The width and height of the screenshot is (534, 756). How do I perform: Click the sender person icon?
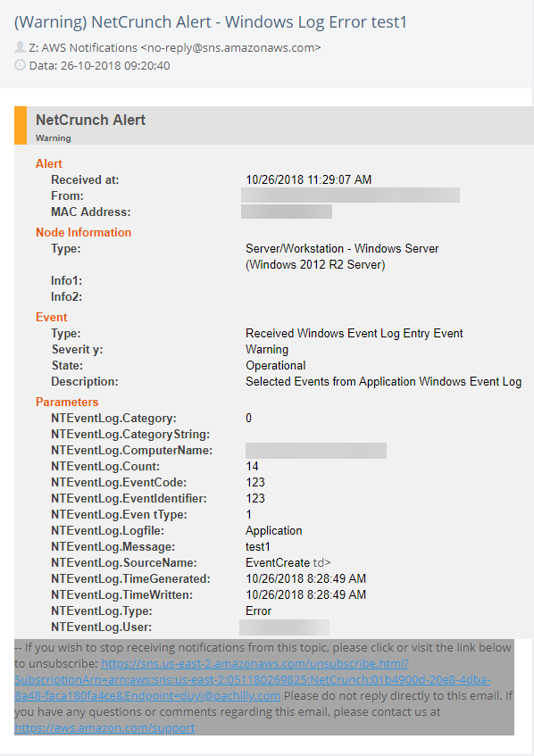tap(20, 47)
